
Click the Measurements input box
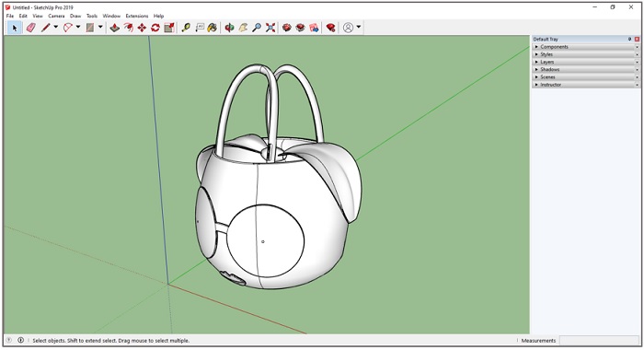coord(599,341)
